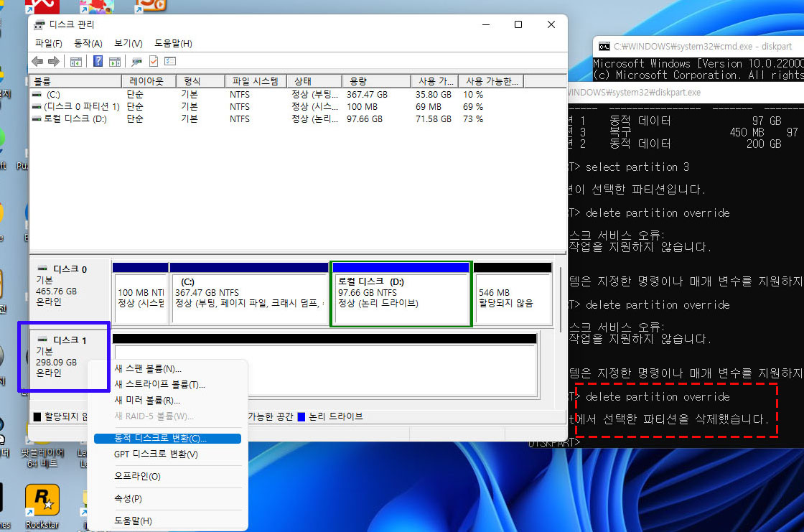This screenshot has height=532, width=804.
Task: Open Help using the question mark toolbar icon
Action: tap(99, 61)
